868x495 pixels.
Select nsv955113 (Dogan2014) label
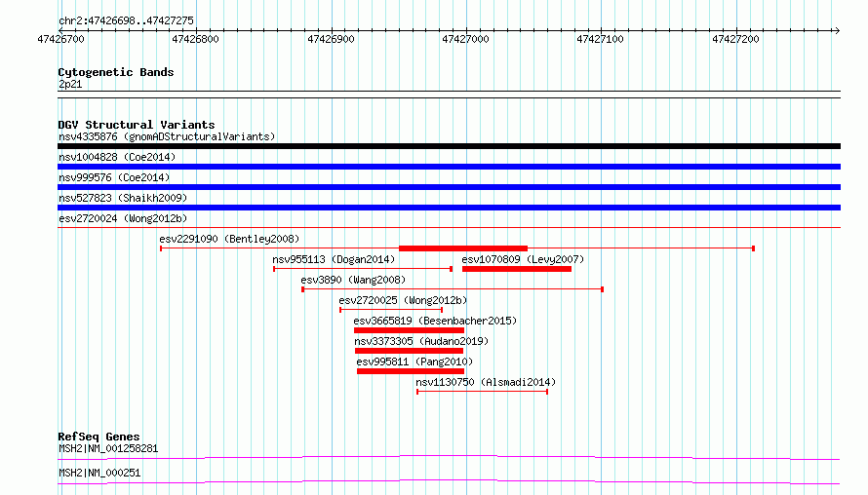(334, 259)
